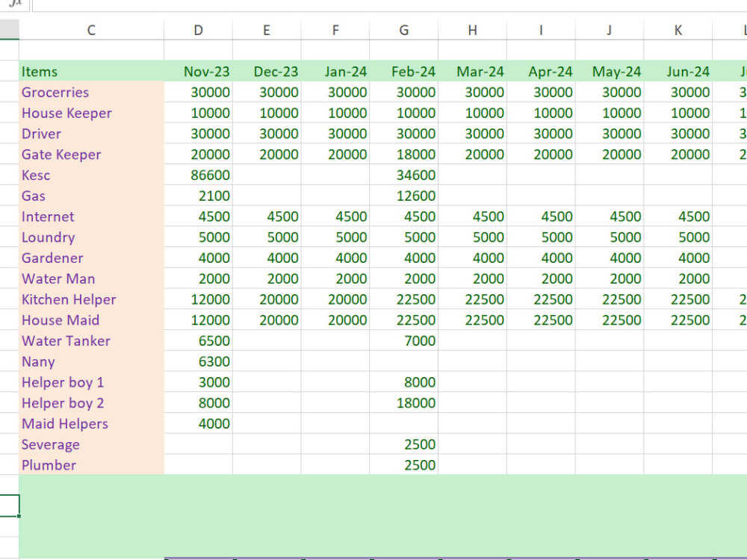Viewport: 747px width, 560px height.
Task: Click the May-24 month header
Action: [x=610, y=72]
